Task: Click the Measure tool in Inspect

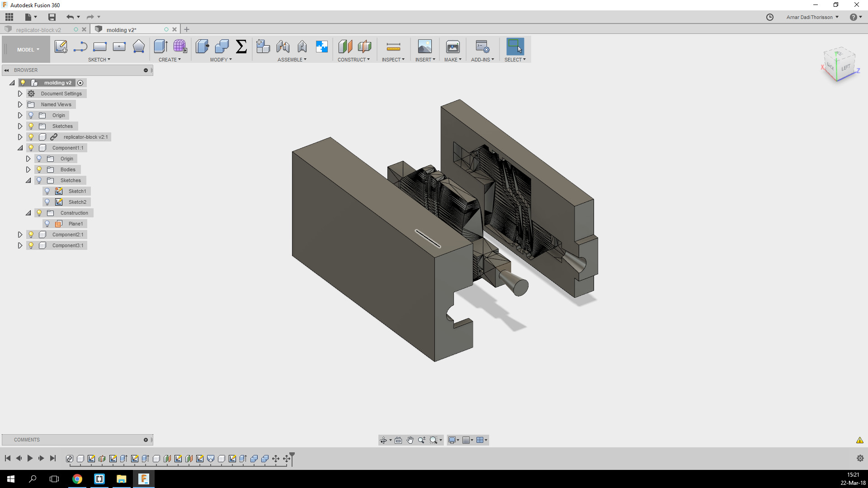Action: click(x=393, y=47)
